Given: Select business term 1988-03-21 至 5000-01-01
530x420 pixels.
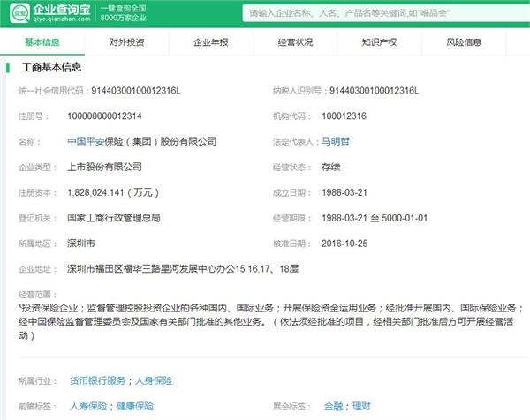Looking at the screenshot, I should point(375,218).
